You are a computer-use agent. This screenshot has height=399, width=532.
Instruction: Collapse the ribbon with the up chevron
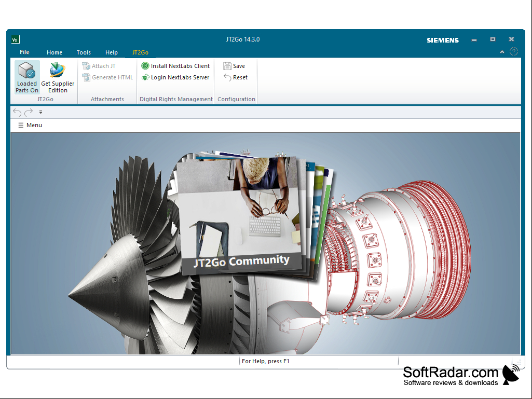502,52
